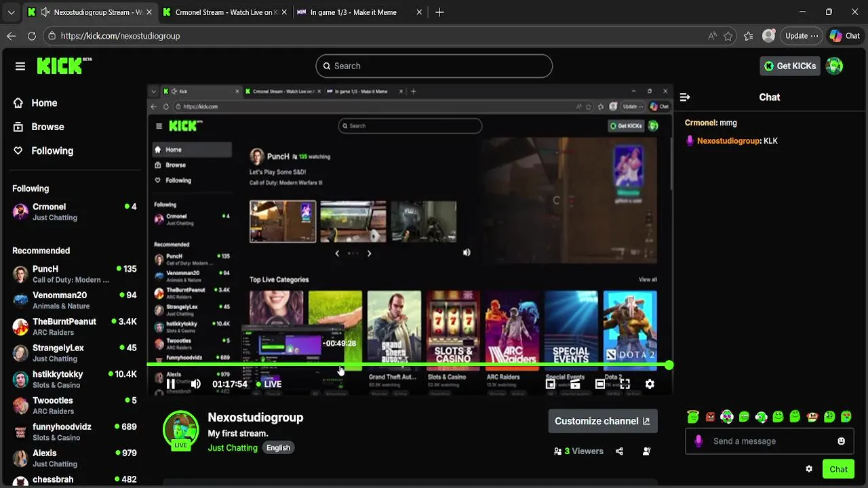Open StrangelyLex recommended channel

click(75, 352)
